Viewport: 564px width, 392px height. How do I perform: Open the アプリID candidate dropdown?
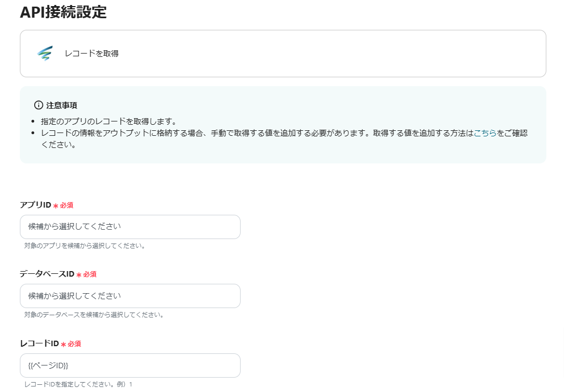tap(130, 227)
